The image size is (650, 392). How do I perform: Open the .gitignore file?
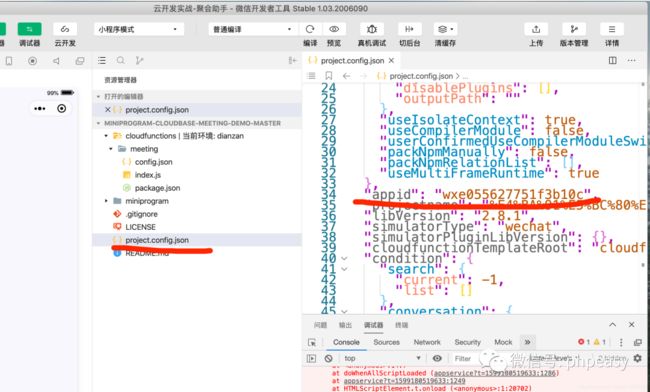pos(141,214)
